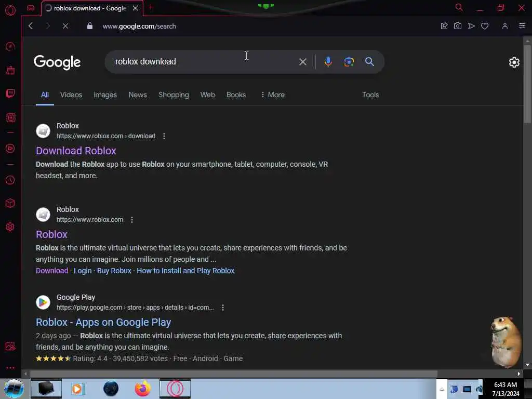Viewport: 532px width, 399px height.
Task: Open sidebar setup three-dots menu
Action: click(10, 368)
